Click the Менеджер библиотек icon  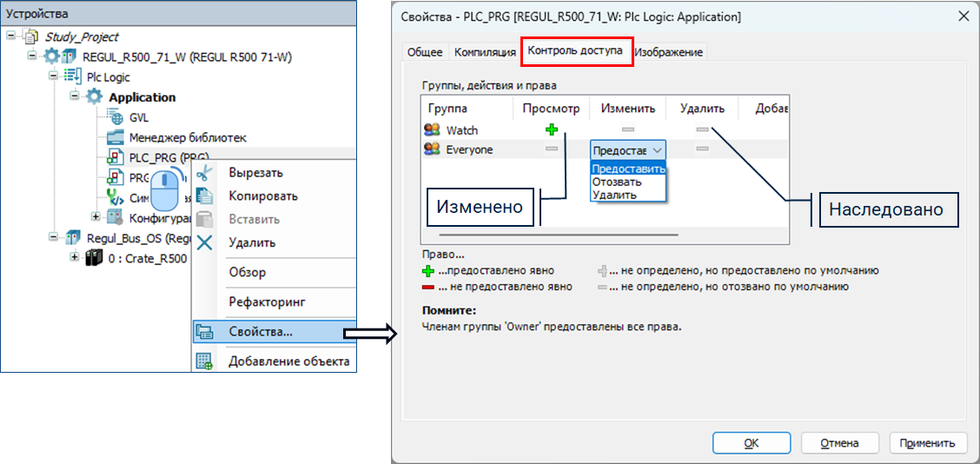pos(116,137)
